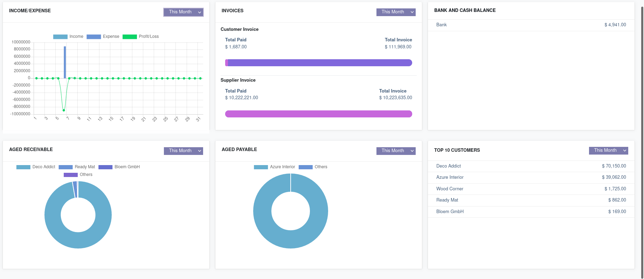Click the page's vertical scrollbar
The image size is (644, 279).
click(x=642, y=140)
